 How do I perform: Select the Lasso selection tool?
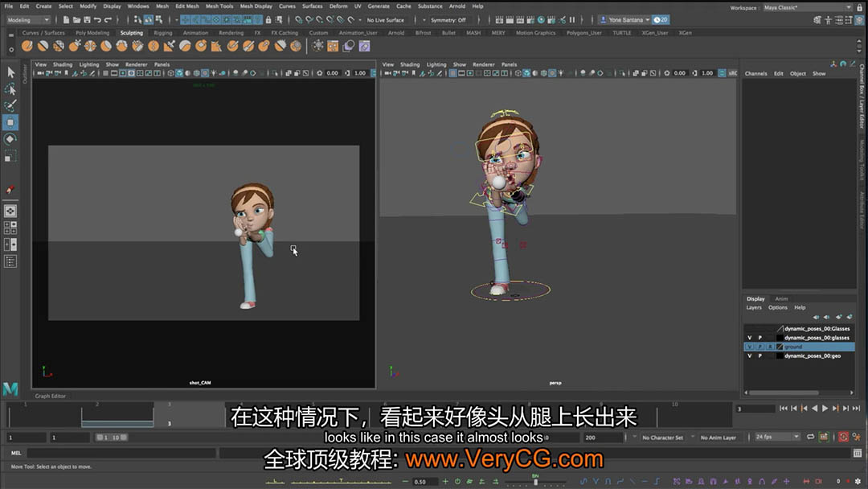(10, 89)
